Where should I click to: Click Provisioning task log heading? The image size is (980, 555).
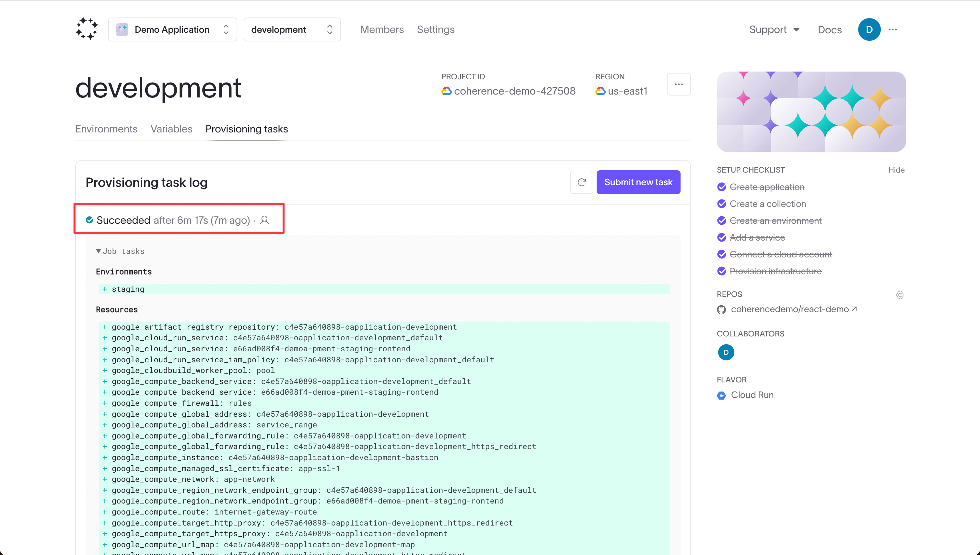pyautogui.click(x=146, y=183)
